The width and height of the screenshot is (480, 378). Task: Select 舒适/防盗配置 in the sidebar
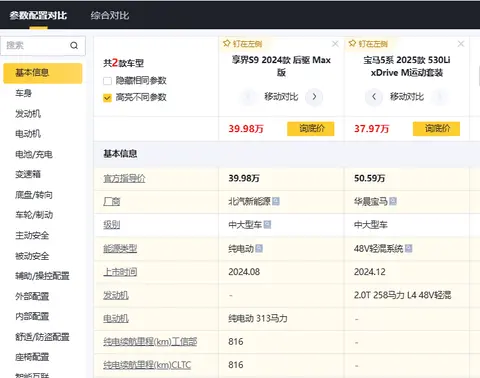pyautogui.click(x=42, y=337)
